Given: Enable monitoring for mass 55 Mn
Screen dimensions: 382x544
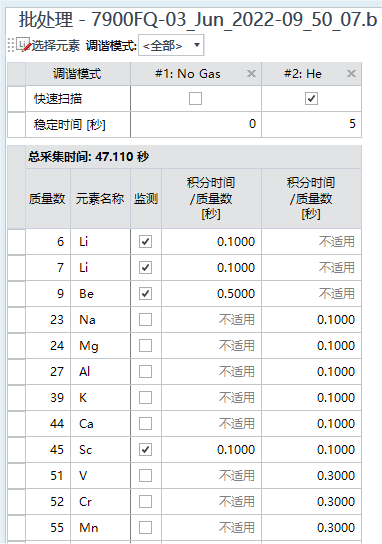Looking at the screenshot, I should coord(145,528).
